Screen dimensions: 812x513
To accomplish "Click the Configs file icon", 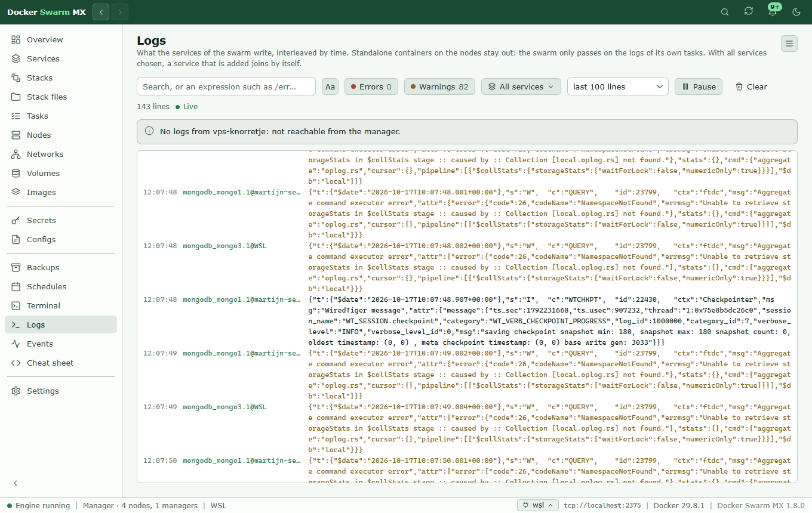I will click(x=16, y=239).
